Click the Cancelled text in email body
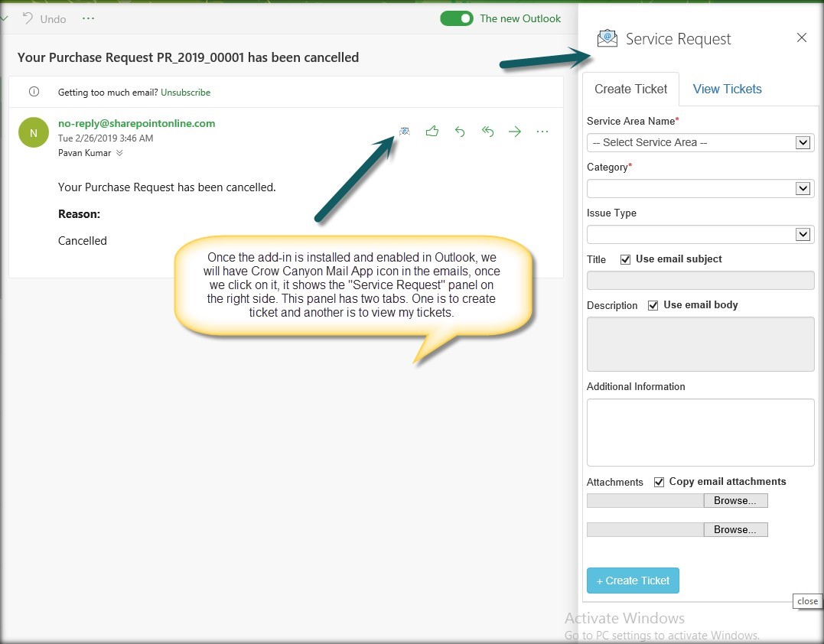The image size is (824, 644). (83, 241)
